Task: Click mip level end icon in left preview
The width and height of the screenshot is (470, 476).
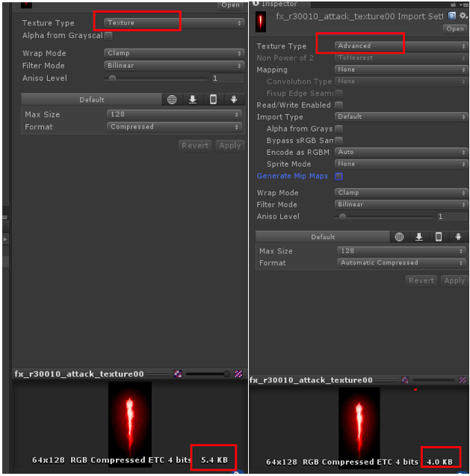Action: [x=238, y=374]
